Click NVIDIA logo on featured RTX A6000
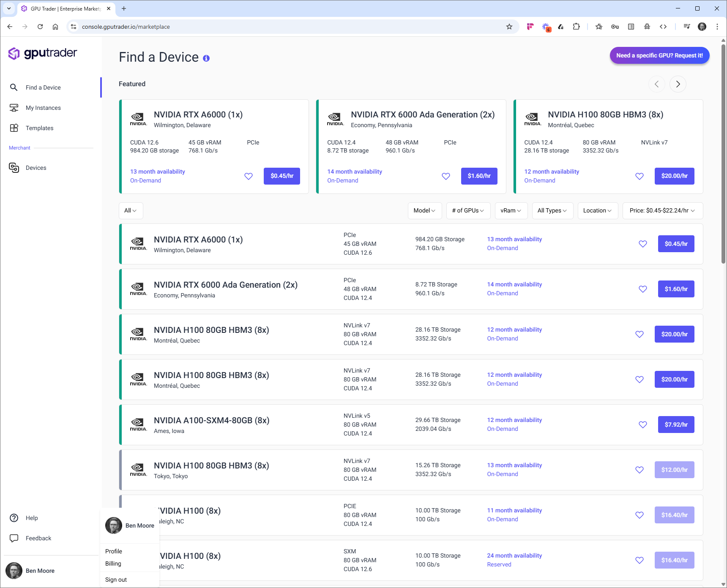Image resolution: width=727 pixels, height=588 pixels. point(138,119)
